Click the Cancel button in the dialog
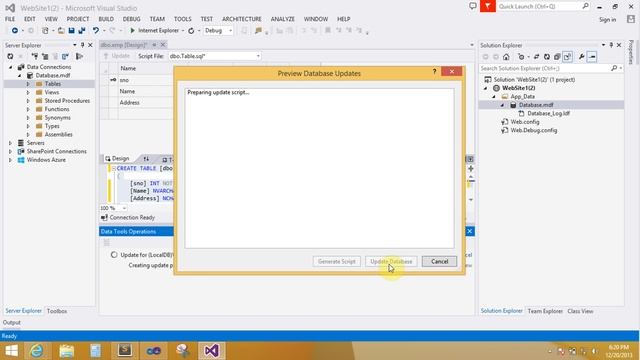The image size is (640, 360). [x=439, y=261]
